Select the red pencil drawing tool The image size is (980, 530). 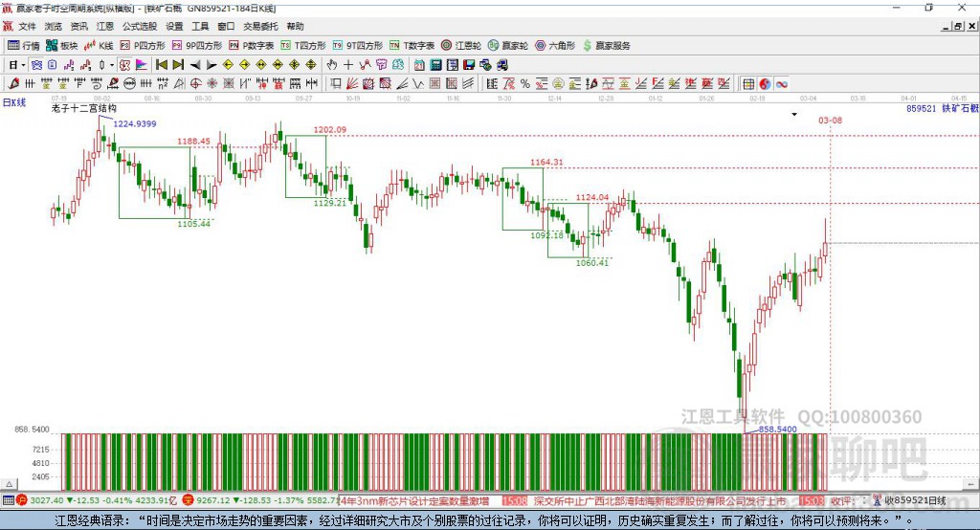tap(13, 84)
